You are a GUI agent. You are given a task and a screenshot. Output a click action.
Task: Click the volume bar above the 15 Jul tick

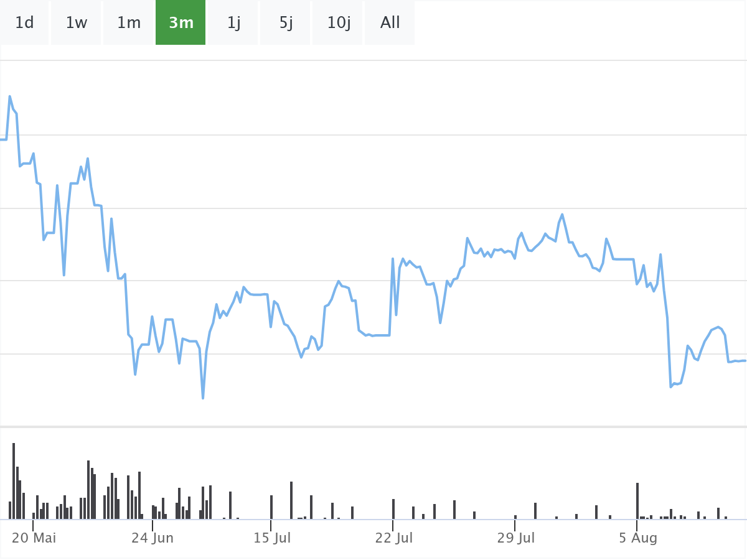click(271, 507)
